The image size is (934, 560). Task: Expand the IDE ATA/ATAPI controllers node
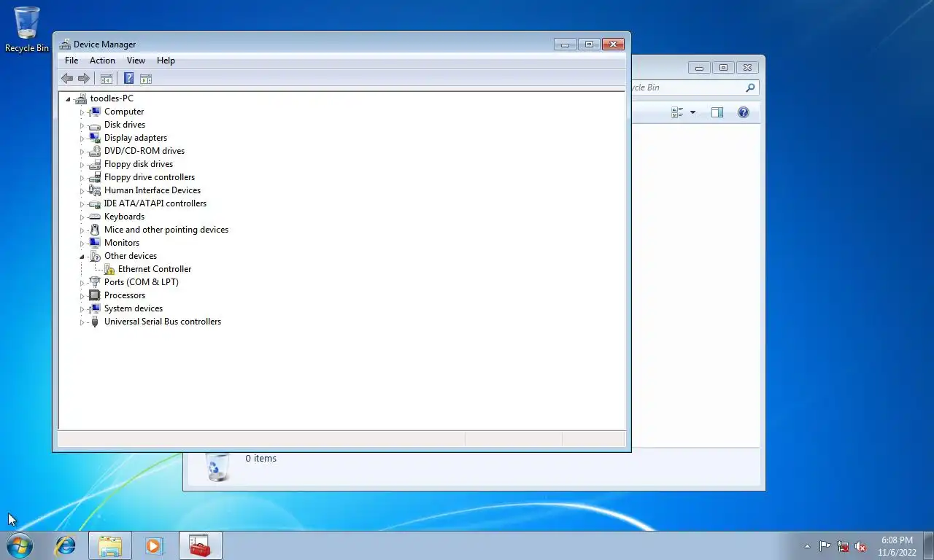[x=82, y=204]
